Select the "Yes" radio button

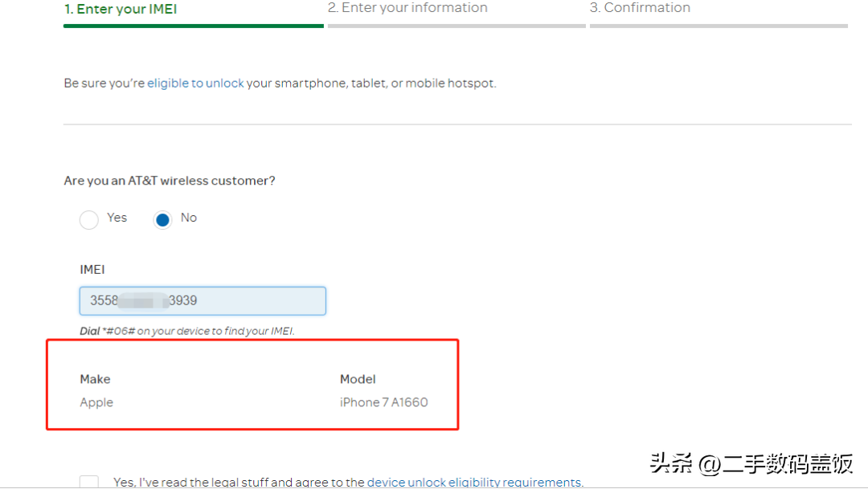click(89, 219)
